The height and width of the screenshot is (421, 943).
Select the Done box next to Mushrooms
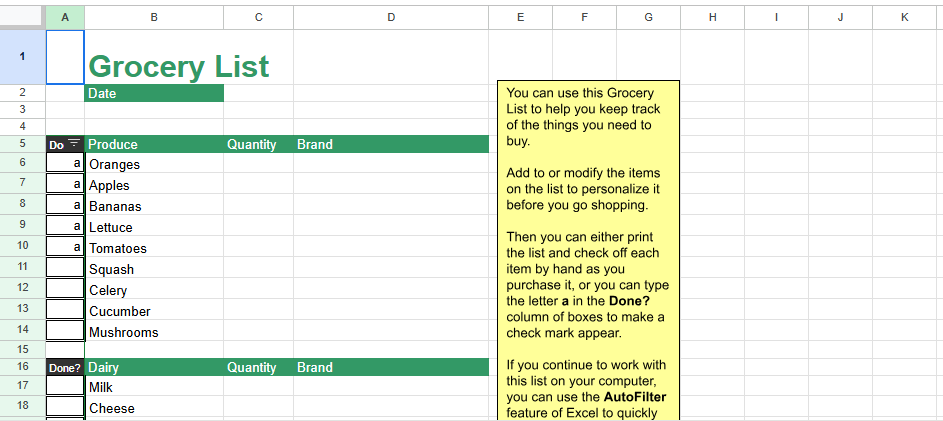tap(65, 332)
